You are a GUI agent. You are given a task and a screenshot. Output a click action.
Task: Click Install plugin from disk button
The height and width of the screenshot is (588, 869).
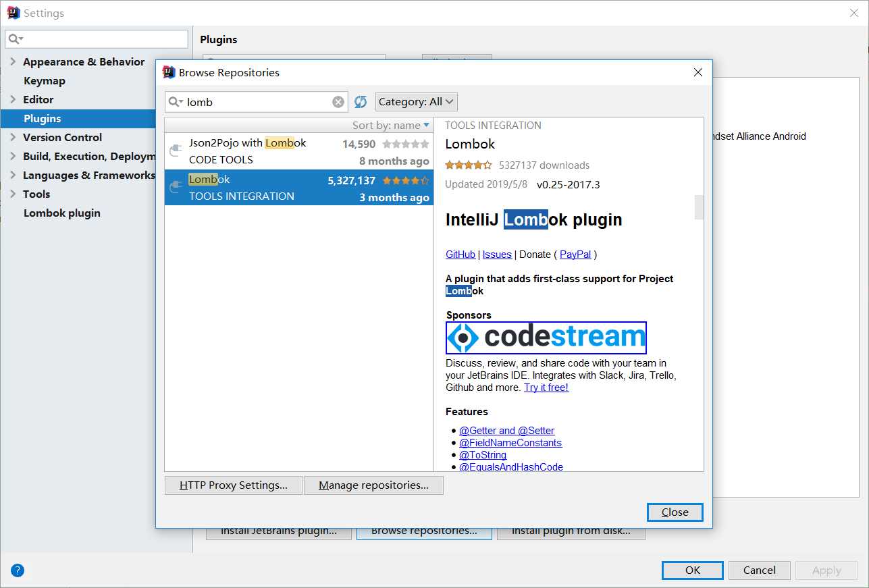pos(571,533)
